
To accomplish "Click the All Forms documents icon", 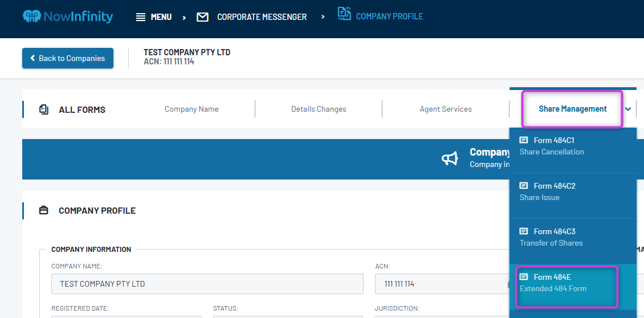I will [43, 109].
